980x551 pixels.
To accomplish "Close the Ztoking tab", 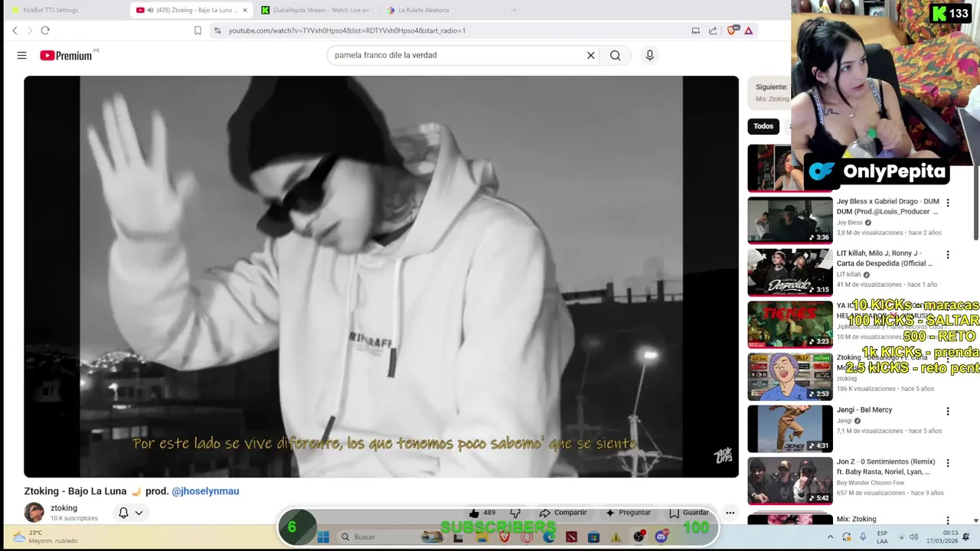I will point(245,10).
